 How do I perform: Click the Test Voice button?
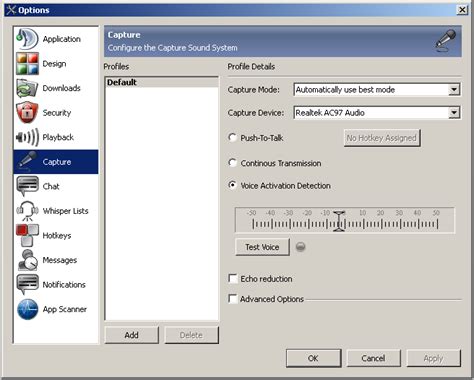262,247
